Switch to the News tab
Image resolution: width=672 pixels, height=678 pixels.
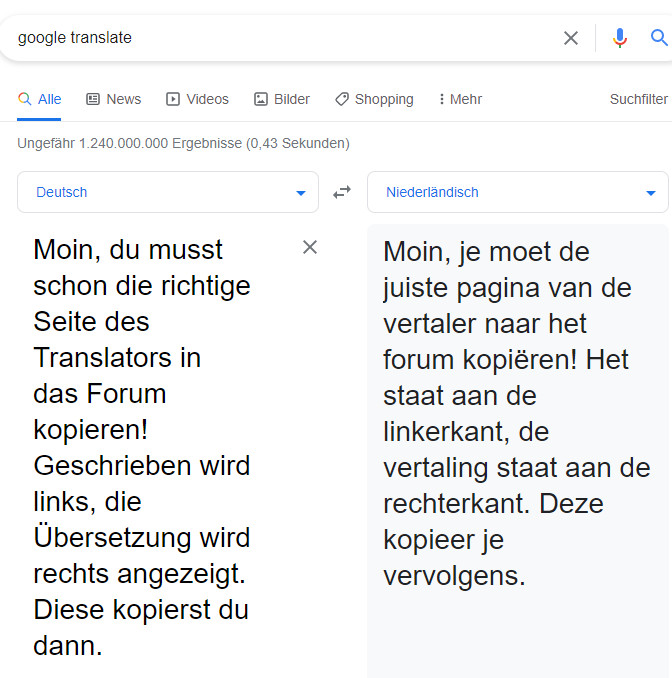coord(113,99)
